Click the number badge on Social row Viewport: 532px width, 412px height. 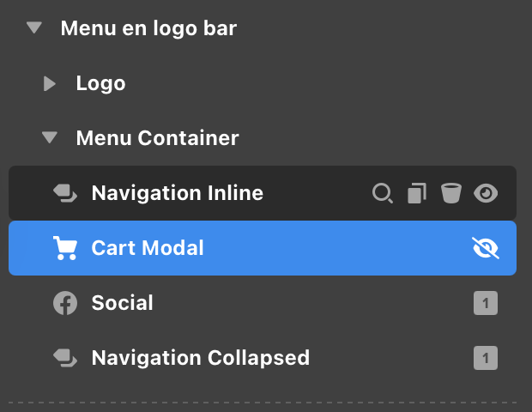tap(486, 303)
